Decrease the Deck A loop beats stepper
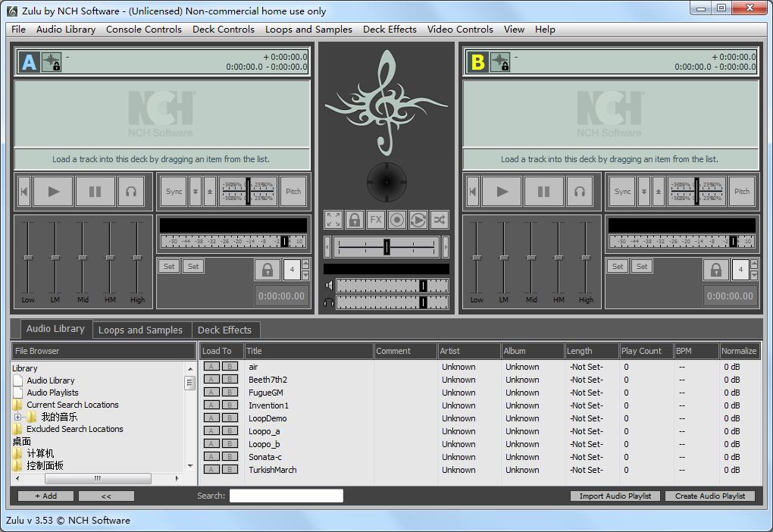The width and height of the screenshot is (773, 532). point(305,275)
